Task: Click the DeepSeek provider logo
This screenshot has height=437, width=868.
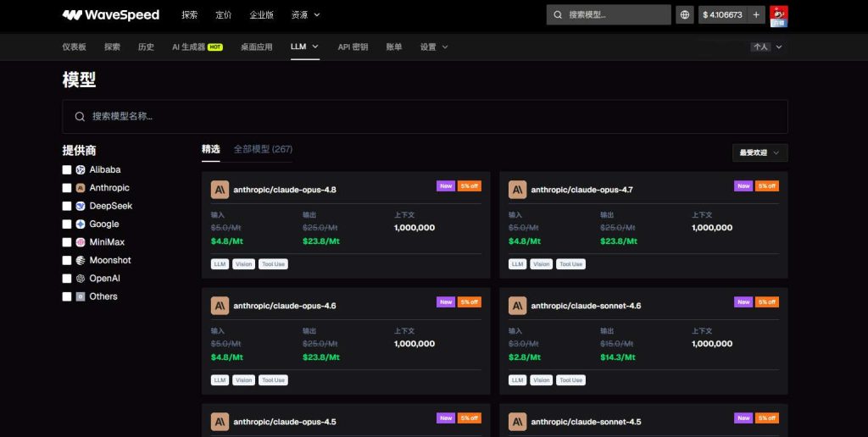Action: click(81, 206)
